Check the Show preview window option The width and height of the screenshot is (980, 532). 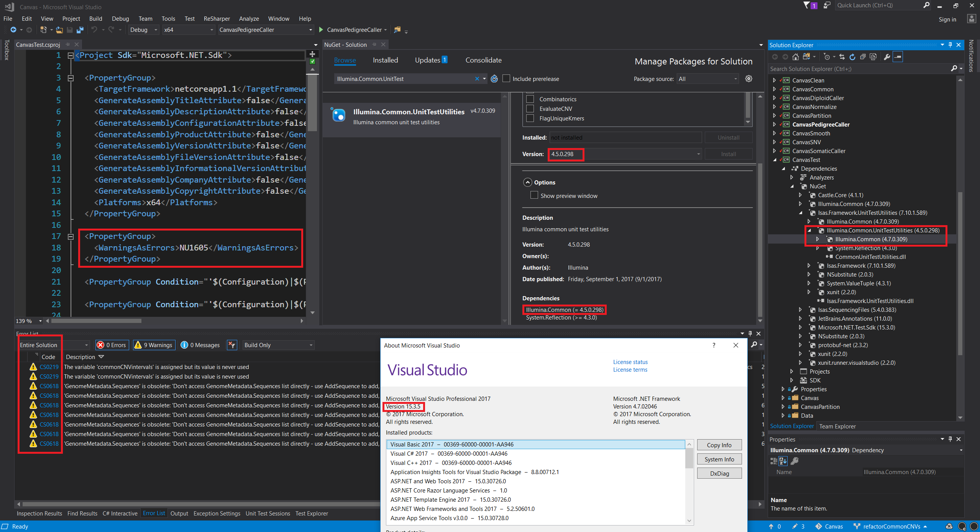coord(534,195)
